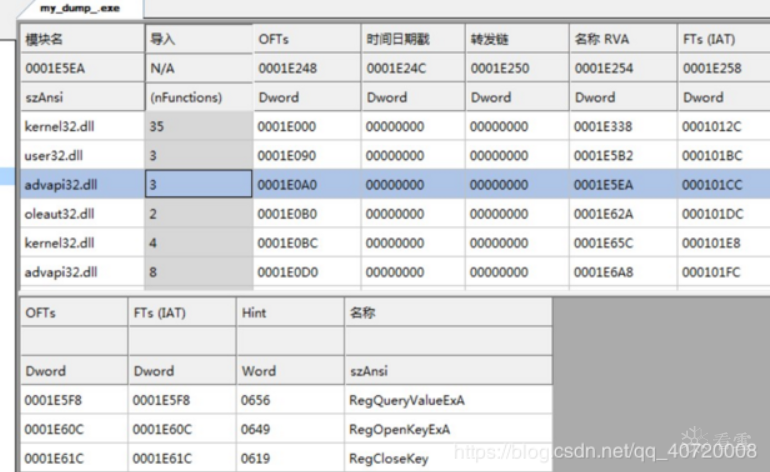Click the FTs (IAT) value 000101FC
This screenshot has width=770, height=472.
pyautogui.click(x=711, y=272)
